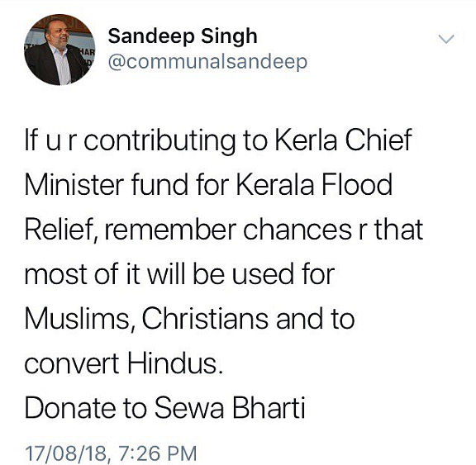
Task: Expand the tweet options chevron
Action: tap(446, 39)
